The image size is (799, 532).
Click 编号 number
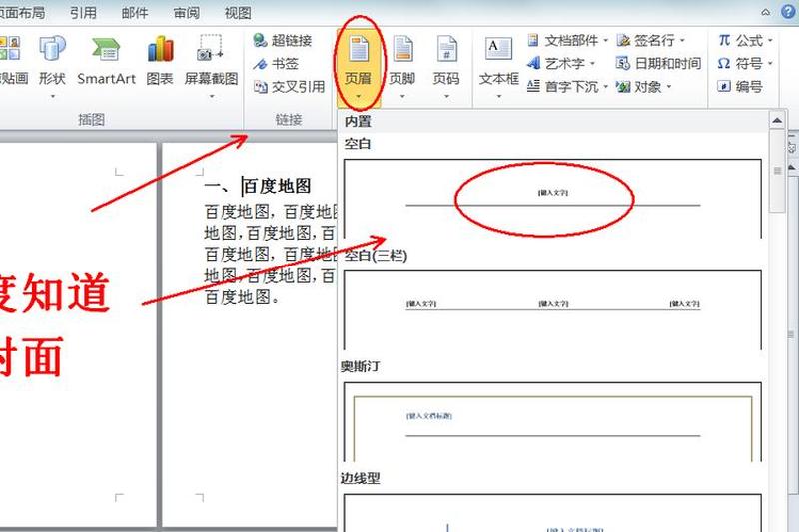pyautogui.click(x=740, y=87)
